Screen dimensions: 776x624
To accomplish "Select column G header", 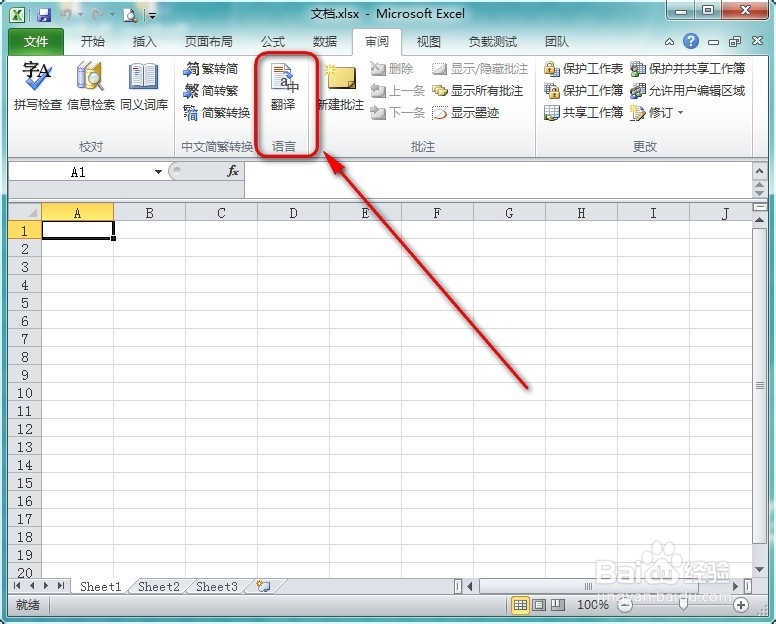I will (x=509, y=213).
